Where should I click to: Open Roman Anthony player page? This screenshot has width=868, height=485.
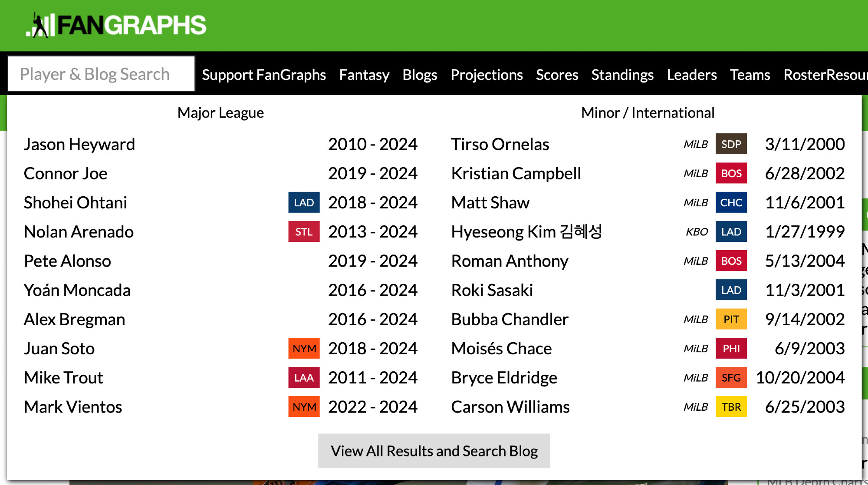(510, 261)
